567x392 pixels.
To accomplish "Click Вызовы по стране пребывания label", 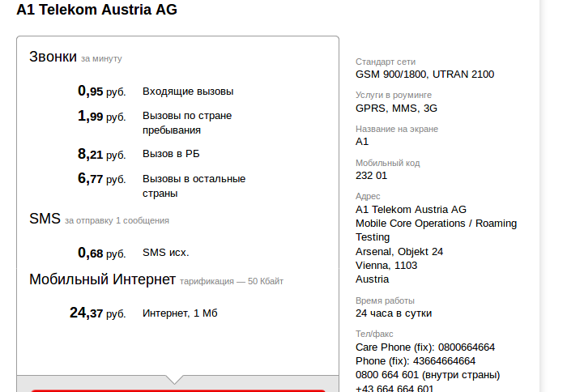I will (x=187, y=122).
